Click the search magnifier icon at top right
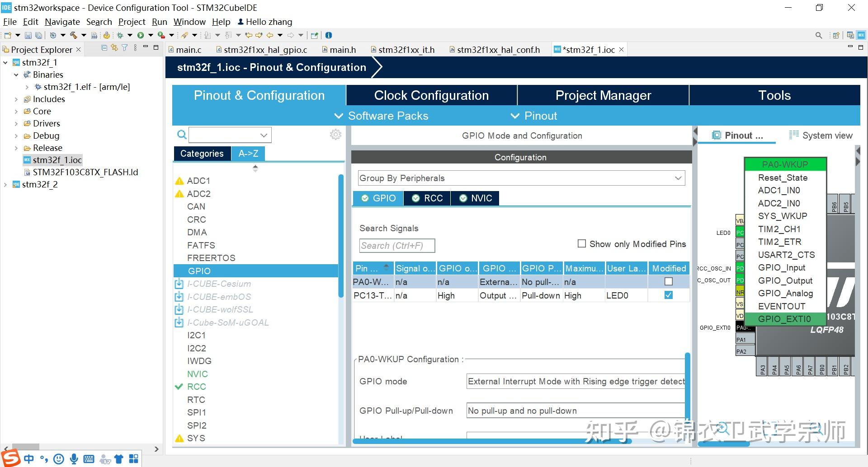868x467 pixels. pyautogui.click(x=819, y=35)
